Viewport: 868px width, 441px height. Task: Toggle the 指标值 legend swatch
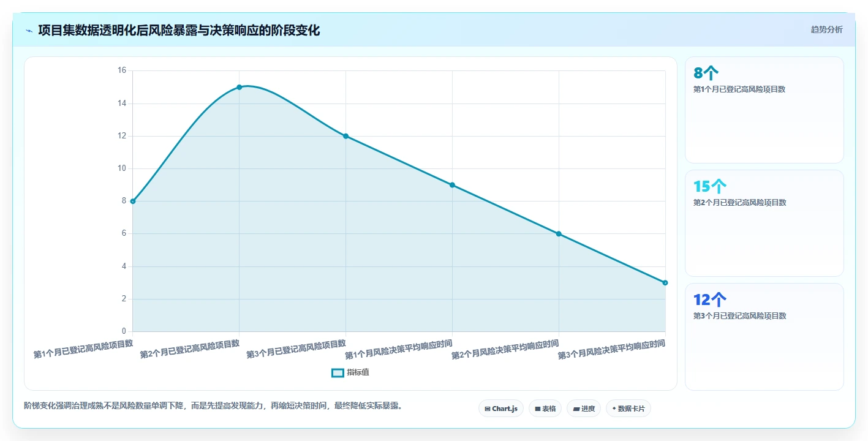[x=338, y=372]
